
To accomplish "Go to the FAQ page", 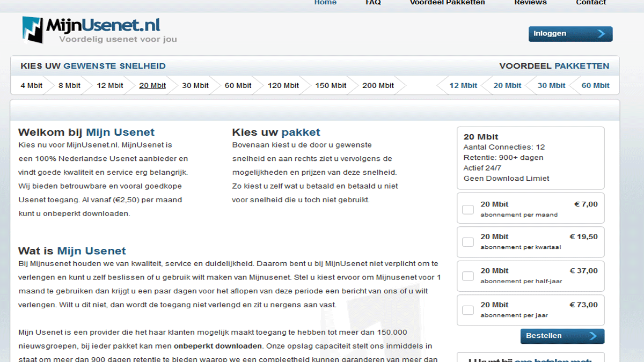I will (x=373, y=3).
